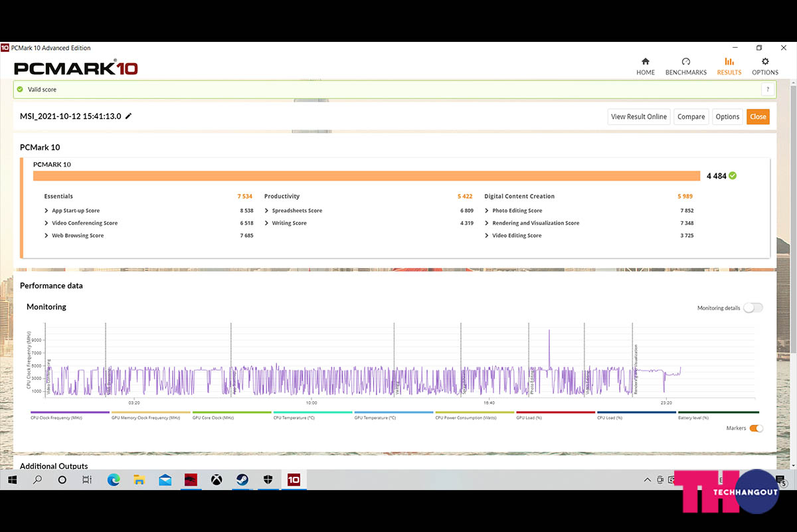Click the result name MSI_2021-10-12 15:41:13.0
Screen dimensions: 797x532
pos(70,116)
